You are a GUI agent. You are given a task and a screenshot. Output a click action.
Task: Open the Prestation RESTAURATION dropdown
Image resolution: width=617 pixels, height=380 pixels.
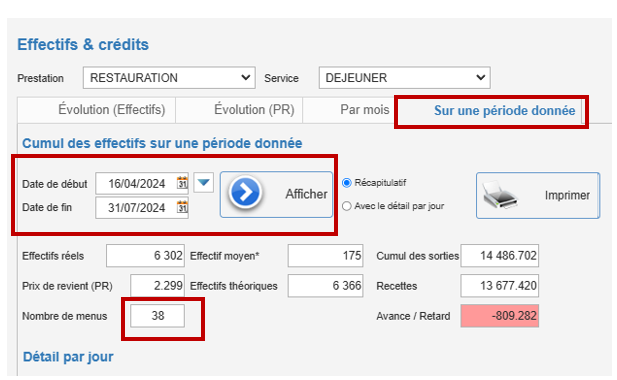click(169, 77)
